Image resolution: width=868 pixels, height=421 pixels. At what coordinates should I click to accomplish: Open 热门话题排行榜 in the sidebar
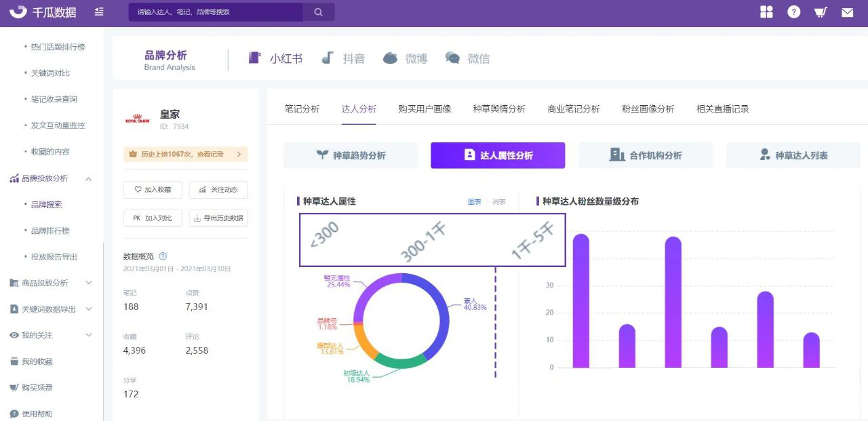click(x=58, y=47)
